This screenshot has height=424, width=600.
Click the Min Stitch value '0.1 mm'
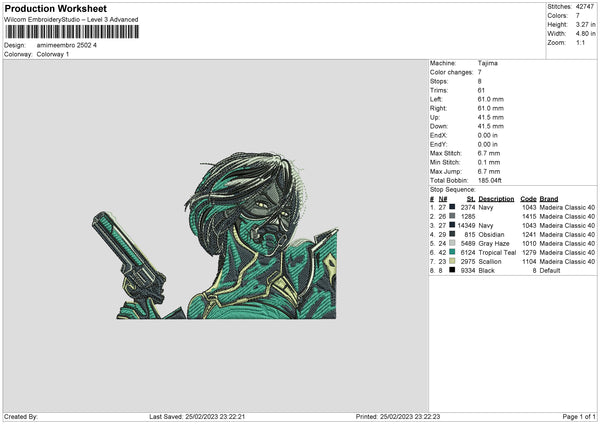[489, 162]
